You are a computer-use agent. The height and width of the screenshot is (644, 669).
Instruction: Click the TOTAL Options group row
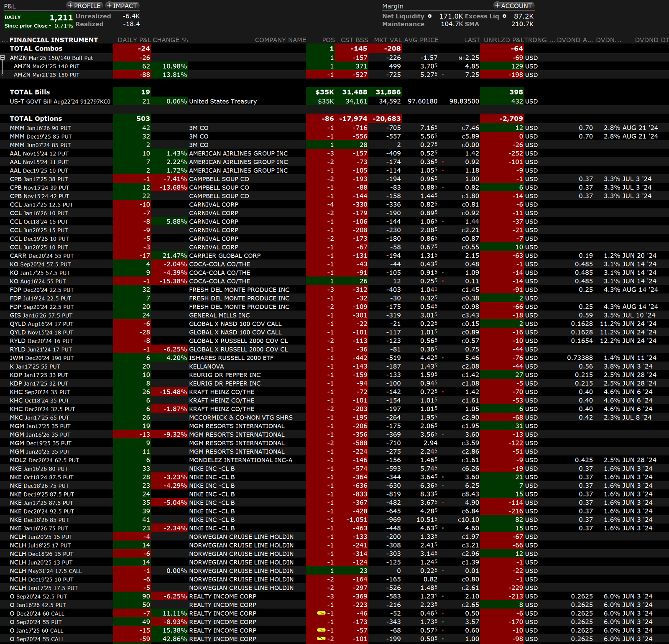(x=36, y=119)
